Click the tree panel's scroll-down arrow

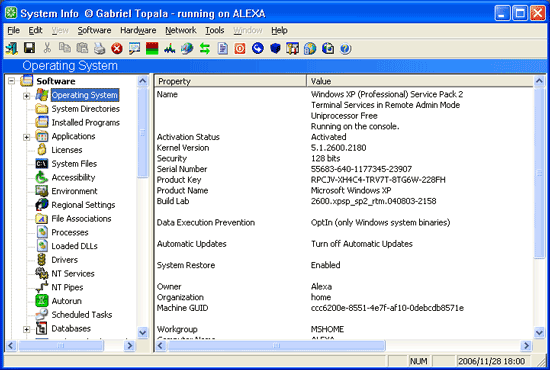click(143, 332)
